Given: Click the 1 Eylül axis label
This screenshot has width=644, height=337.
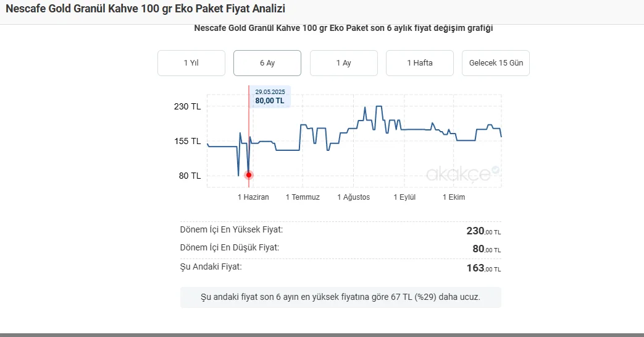Looking at the screenshot, I should [x=404, y=197].
